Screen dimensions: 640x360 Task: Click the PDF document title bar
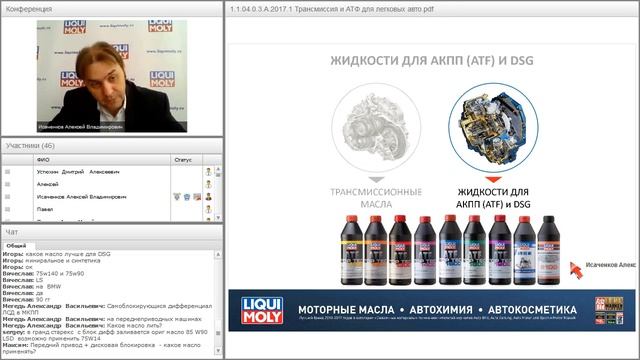[432, 9]
